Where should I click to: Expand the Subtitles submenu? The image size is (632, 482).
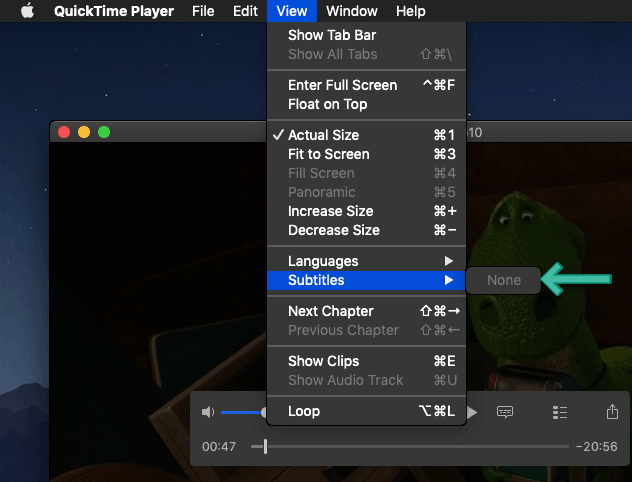[x=366, y=280]
